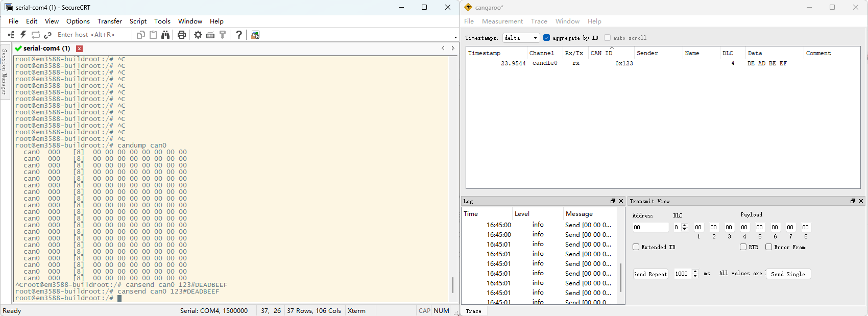The image size is (868, 316).
Task: Click the Reconnect arrows icon in SecureCRT
Action: coord(36,35)
